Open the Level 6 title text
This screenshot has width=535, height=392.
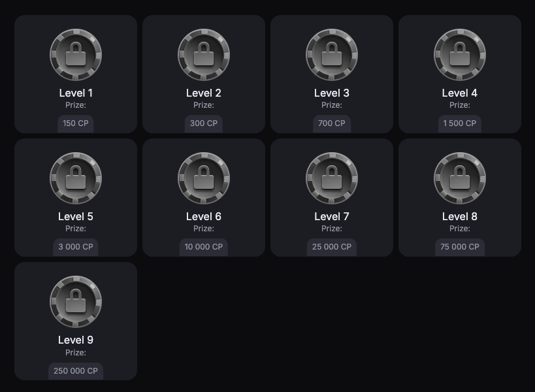[x=204, y=216]
